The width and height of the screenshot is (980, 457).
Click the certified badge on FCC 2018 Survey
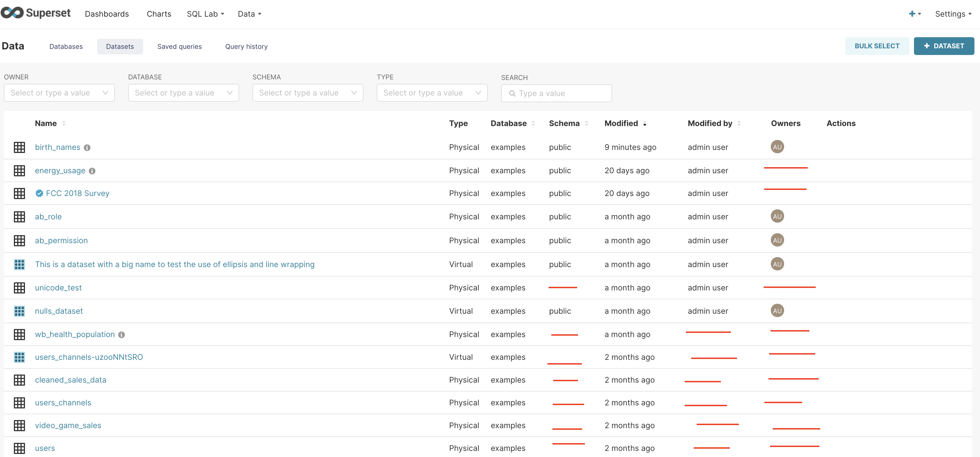(39, 194)
